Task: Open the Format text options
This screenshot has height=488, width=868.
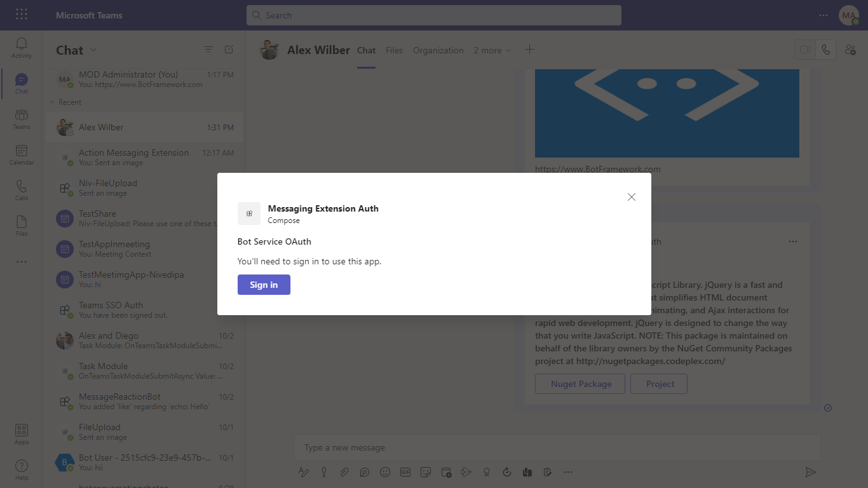Action: click(x=304, y=472)
